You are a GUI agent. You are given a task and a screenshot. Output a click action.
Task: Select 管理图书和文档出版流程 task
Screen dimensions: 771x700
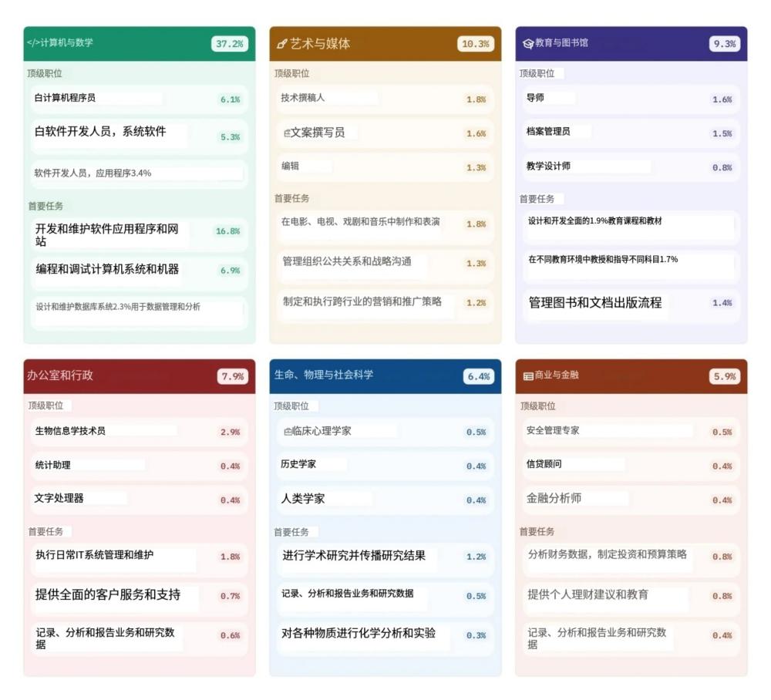(631, 306)
